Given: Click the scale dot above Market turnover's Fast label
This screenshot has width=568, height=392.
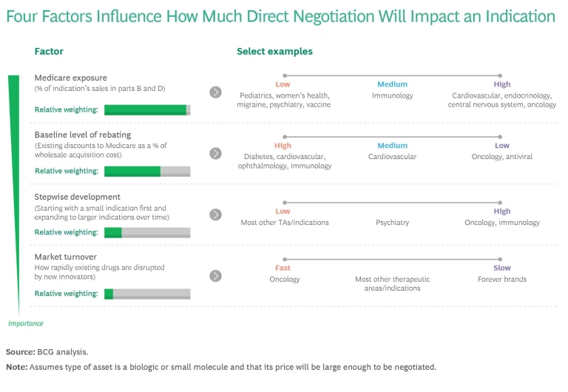Looking at the screenshot, I should (x=283, y=260).
